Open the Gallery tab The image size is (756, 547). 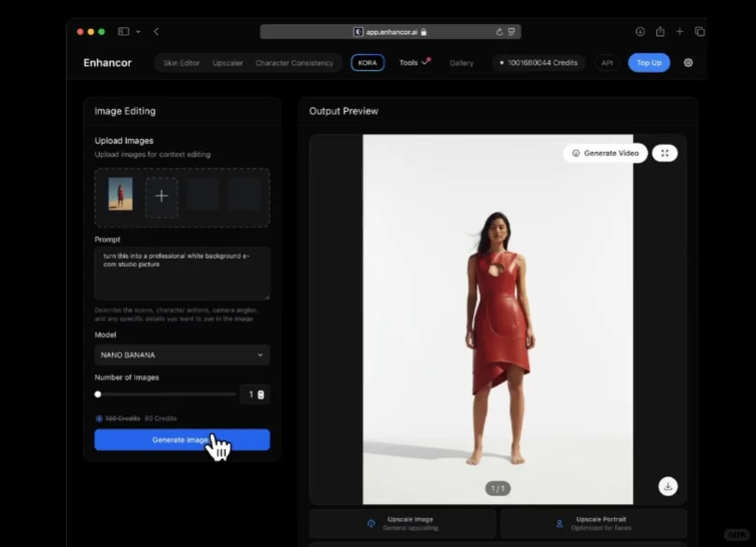[461, 63]
